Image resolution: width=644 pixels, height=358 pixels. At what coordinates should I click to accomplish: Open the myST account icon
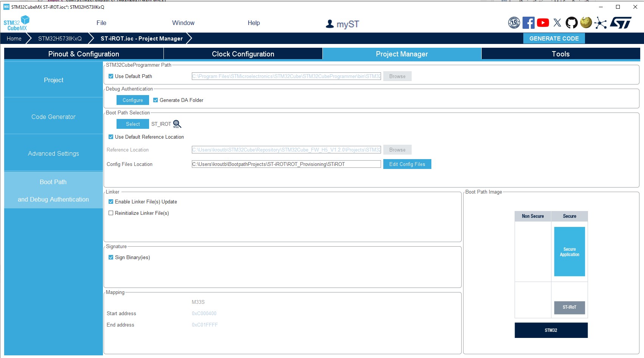click(x=342, y=24)
